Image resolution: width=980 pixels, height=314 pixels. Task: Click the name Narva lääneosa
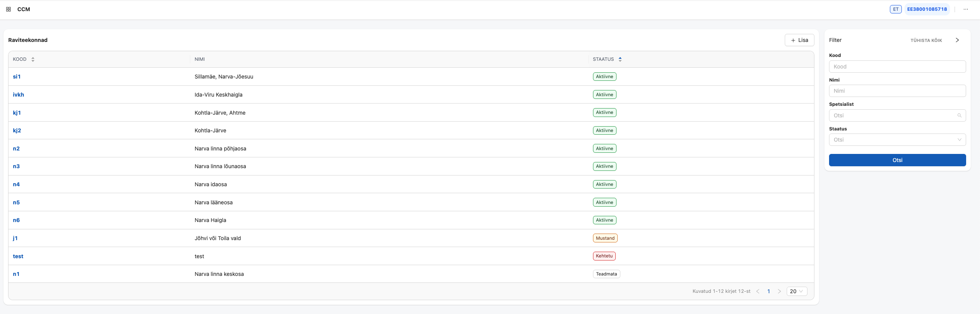213,202
